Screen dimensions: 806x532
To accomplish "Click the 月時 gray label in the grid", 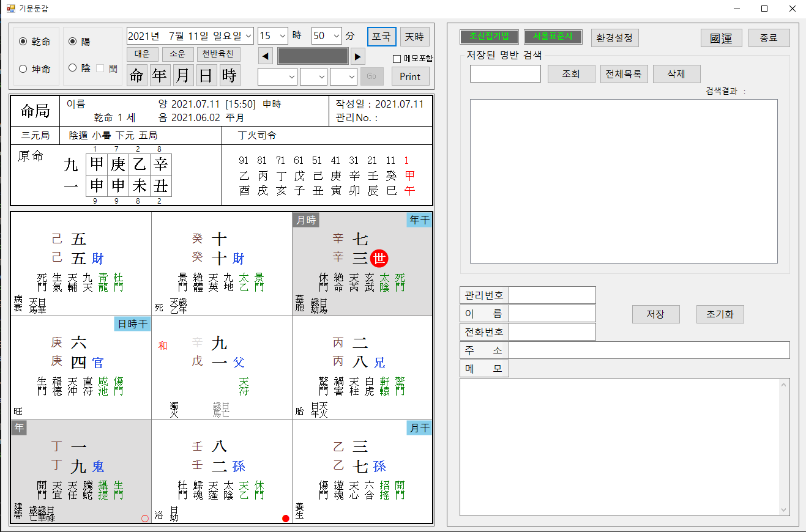I will tap(306, 220).
